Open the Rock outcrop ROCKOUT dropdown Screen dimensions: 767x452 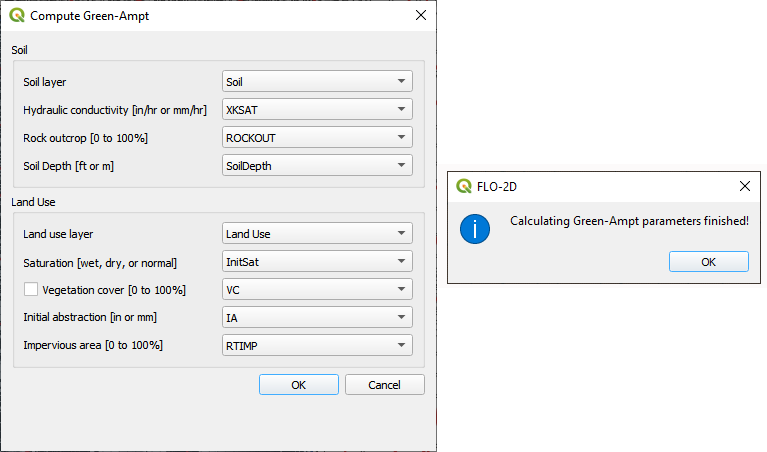[316, 138]
